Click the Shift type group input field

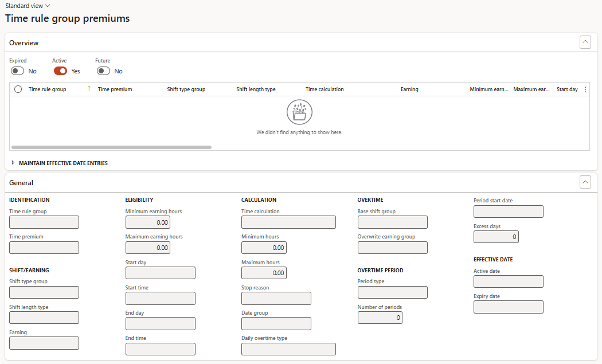[44, 292]
